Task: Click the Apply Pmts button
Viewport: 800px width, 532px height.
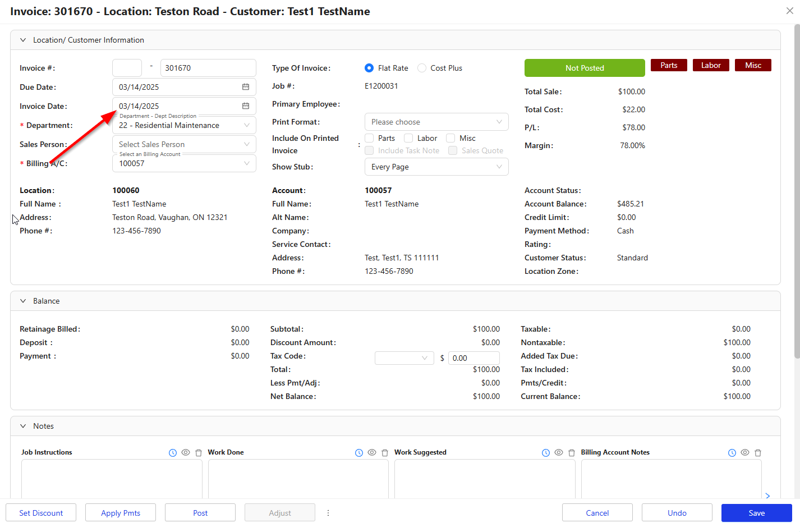Action: pyautogui.click(x=121, y=513)
